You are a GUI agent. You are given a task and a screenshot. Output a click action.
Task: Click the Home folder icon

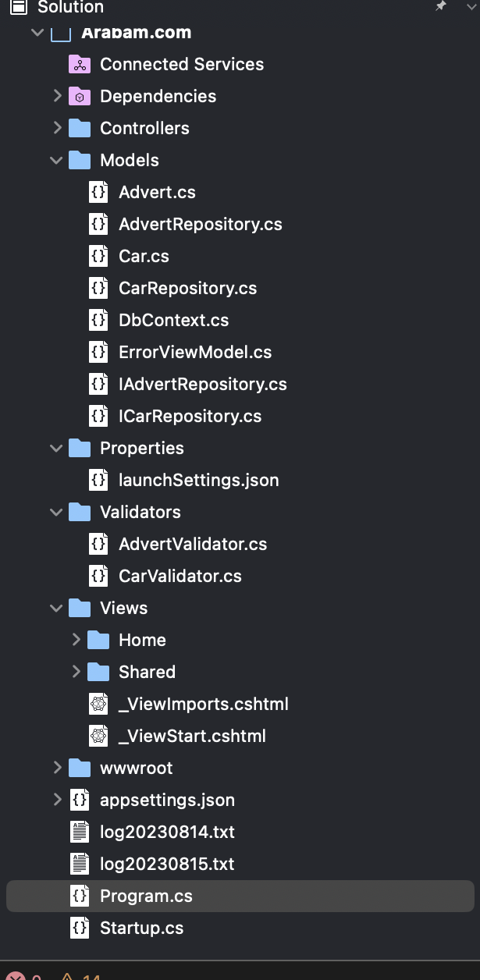point(98,640)
